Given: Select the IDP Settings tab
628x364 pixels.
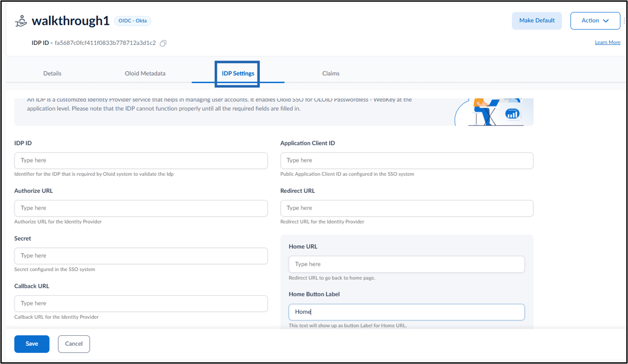Looking at the screenshot, I should (x=238, y=73).
